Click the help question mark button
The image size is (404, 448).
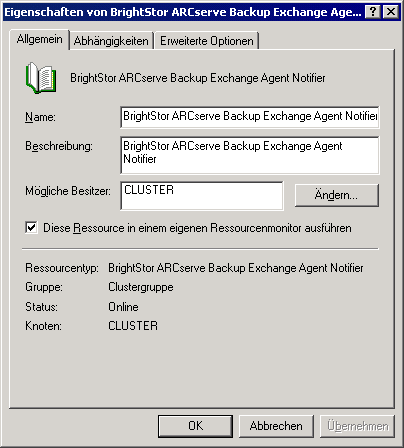coord(373,12)
